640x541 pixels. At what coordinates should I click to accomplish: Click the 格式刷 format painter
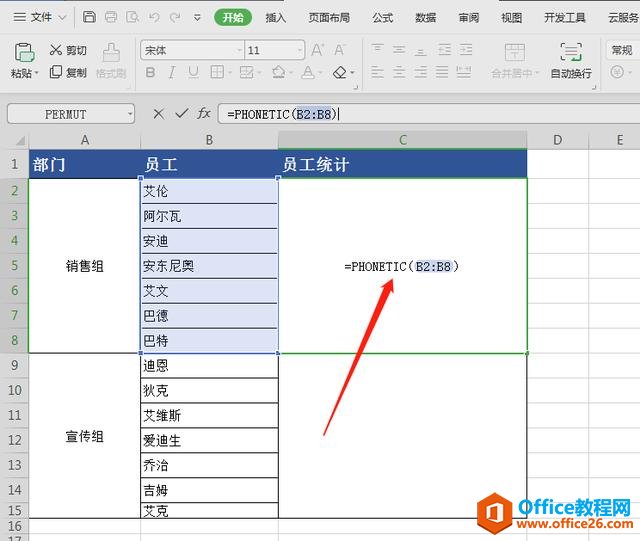[x=111, y=60]
